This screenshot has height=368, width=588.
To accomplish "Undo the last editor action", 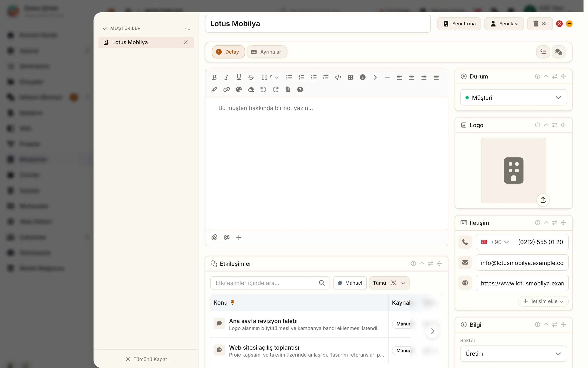I will click(263, 90).
